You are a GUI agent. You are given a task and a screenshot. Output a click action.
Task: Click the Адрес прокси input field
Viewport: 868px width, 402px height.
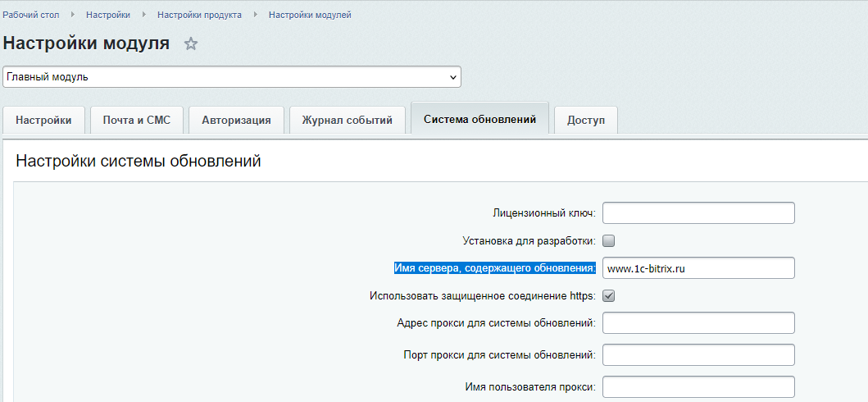[698, 322]
